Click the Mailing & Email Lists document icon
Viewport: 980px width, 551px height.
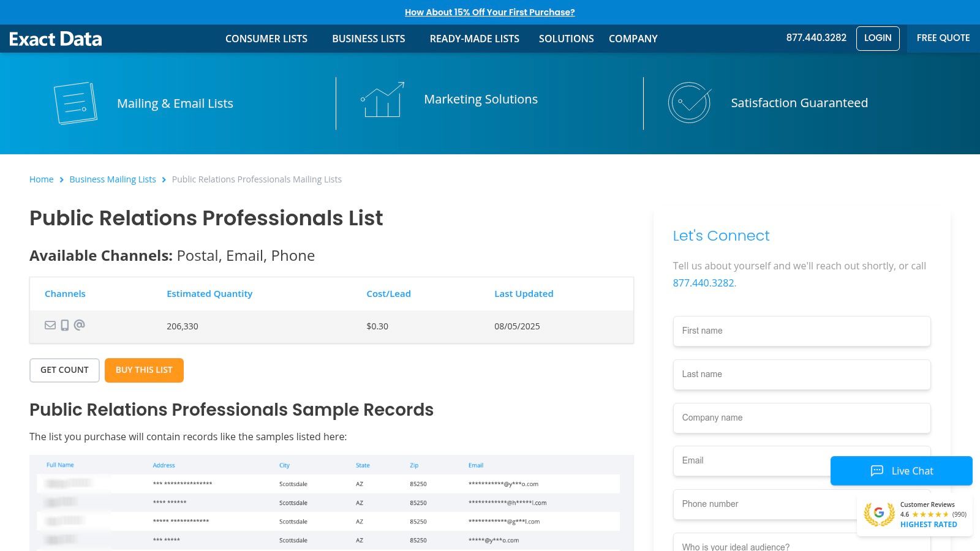[75, 103]
